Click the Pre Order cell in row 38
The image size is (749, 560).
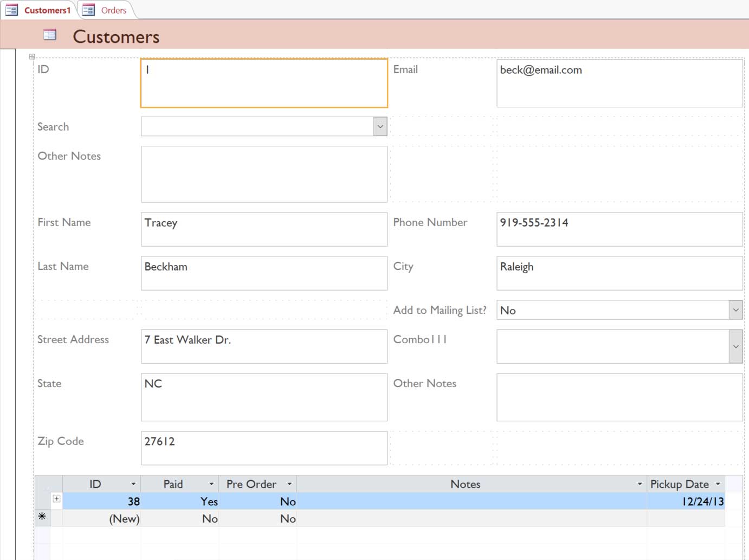click(258, 501)
